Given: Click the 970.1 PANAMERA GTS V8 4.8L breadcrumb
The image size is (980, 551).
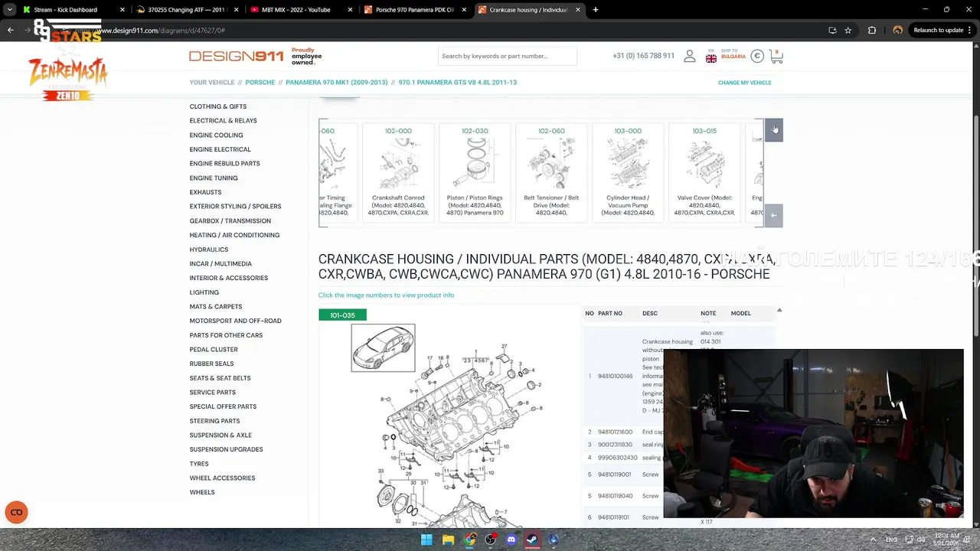Looking at the screenshot, I should (458, 82).
